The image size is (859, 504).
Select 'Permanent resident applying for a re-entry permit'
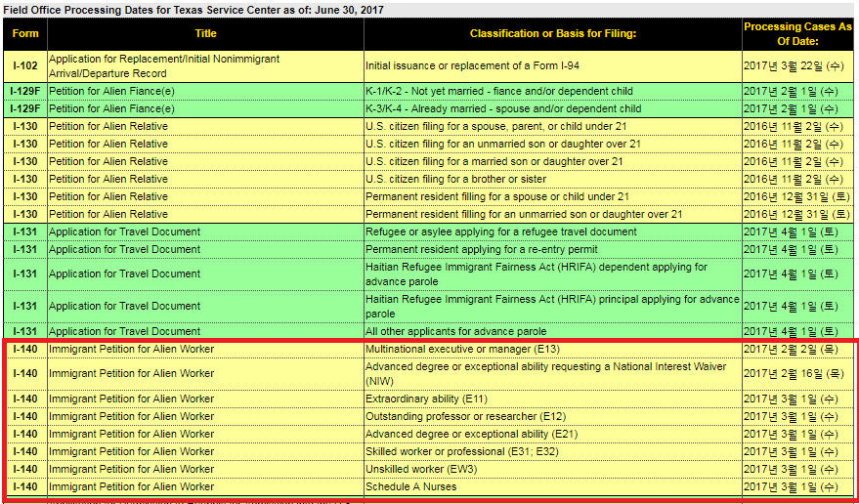pyautogui.click(x=482, y=249)
